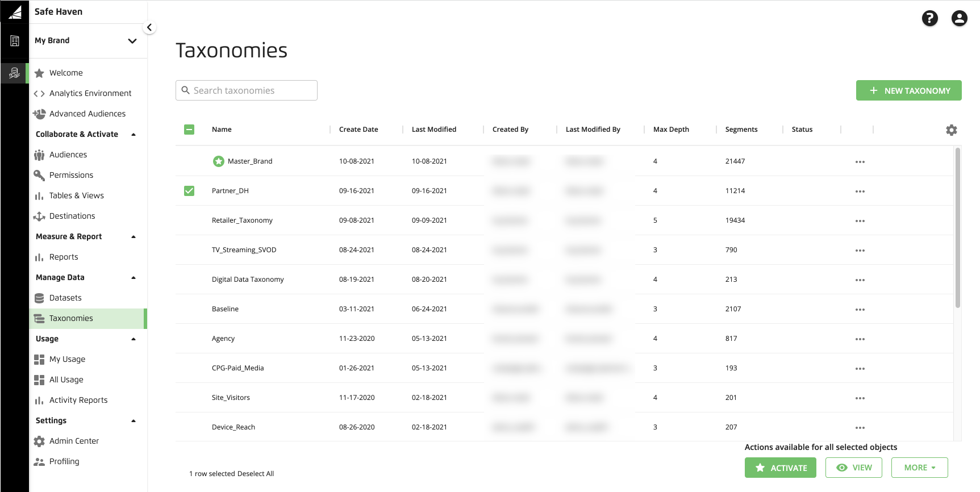
Task: Collapse the sidebar with chevron button
Action: (149, 27)
